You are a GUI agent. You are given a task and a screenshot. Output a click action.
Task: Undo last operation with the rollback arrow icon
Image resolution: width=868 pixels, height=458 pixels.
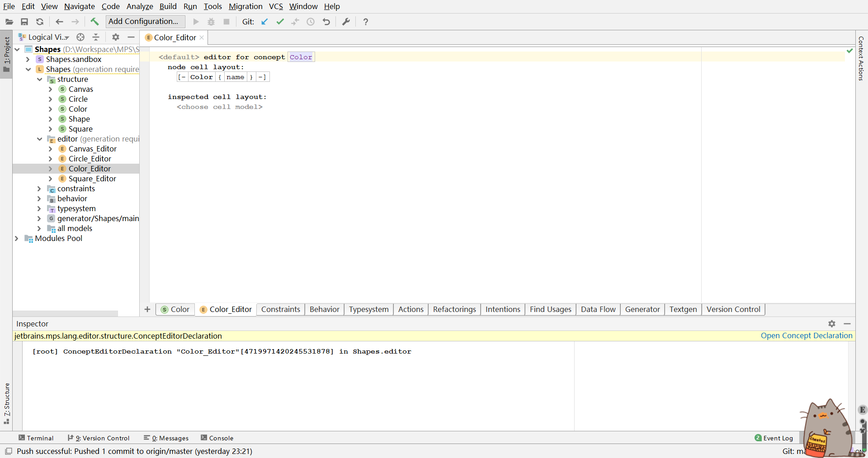click(326, 21)
